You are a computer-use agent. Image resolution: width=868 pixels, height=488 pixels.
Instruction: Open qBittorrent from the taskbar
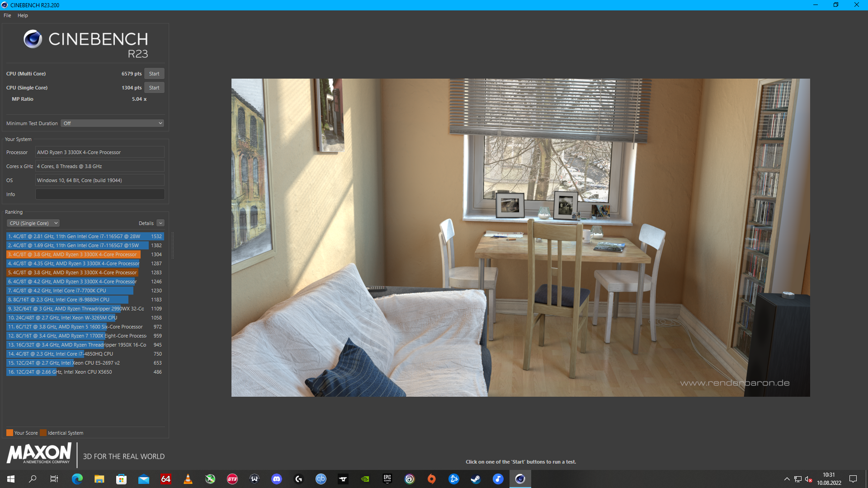coord(321,479)
